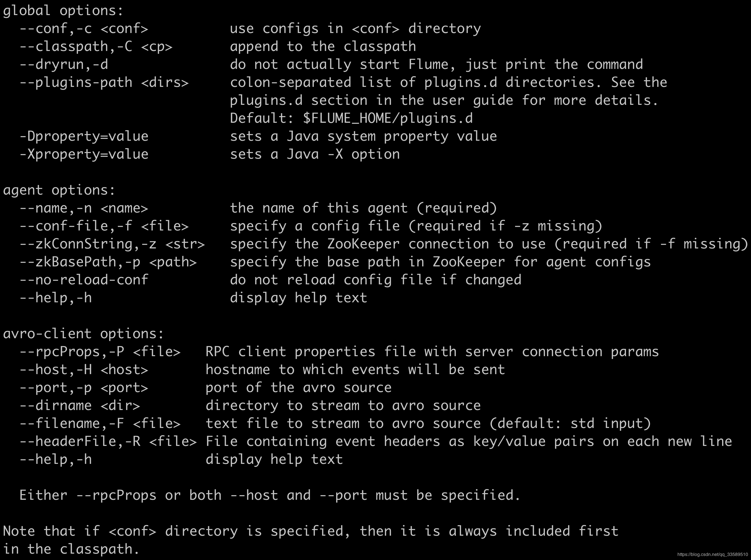Click the --zkConnString,-z <str> option
The width and height of the screenshot is (751, 560).
point(112,244)
